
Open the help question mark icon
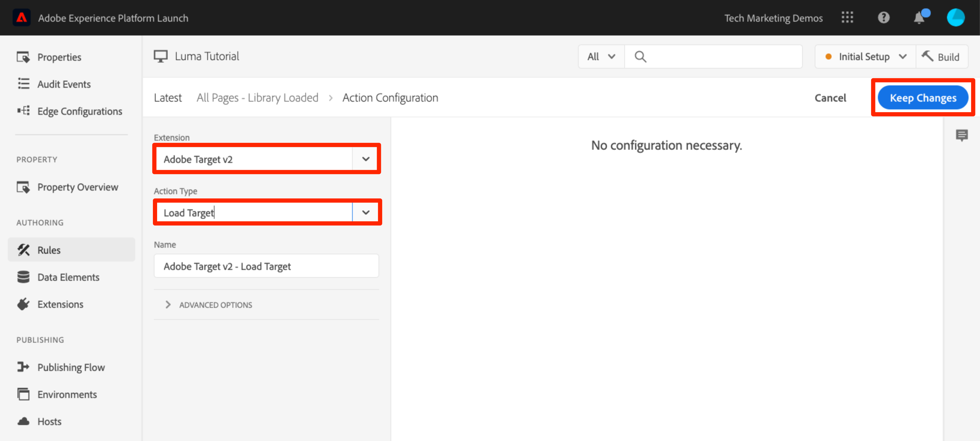tap(883, 18)
